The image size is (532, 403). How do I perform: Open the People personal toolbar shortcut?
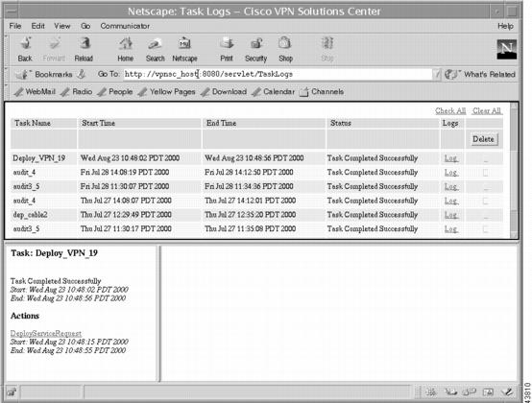[114, 91]
